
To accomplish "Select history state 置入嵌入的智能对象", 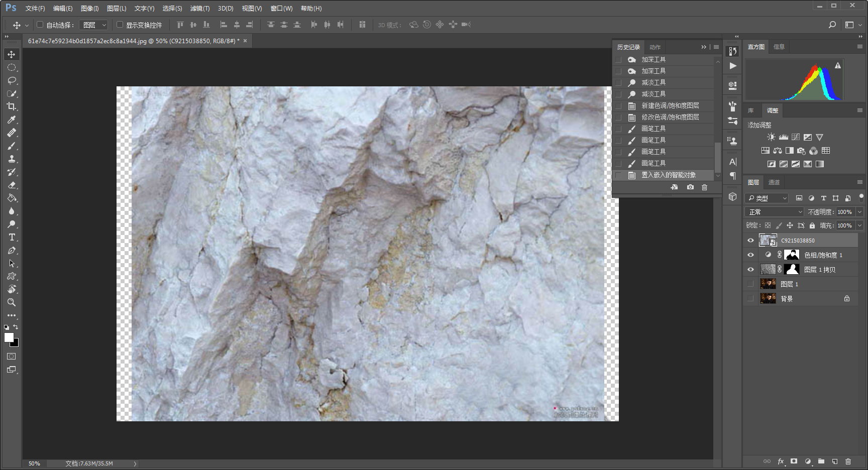I will (x=663, y=175).
